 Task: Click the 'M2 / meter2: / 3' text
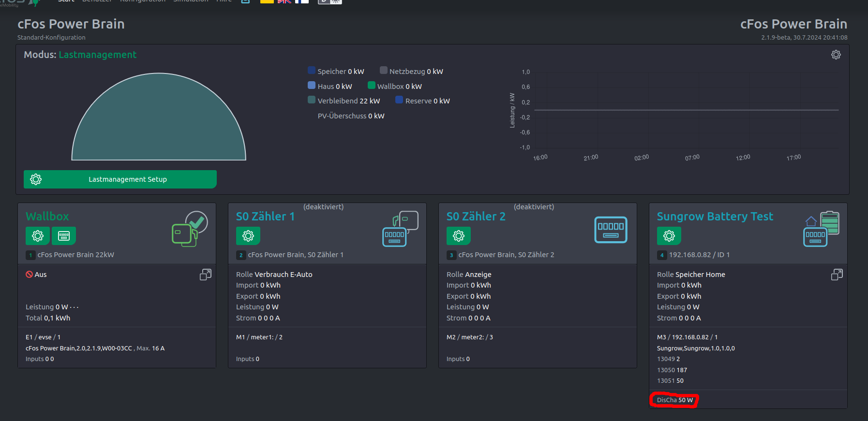470,337
